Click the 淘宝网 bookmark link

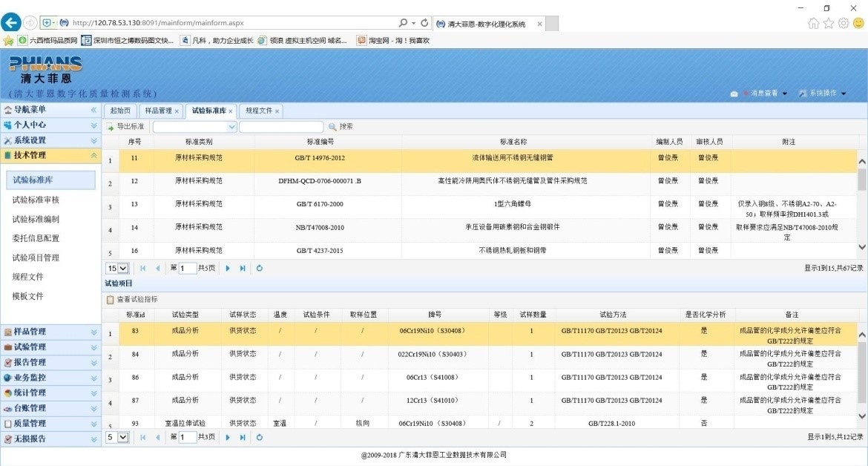[x=393, y=40]
